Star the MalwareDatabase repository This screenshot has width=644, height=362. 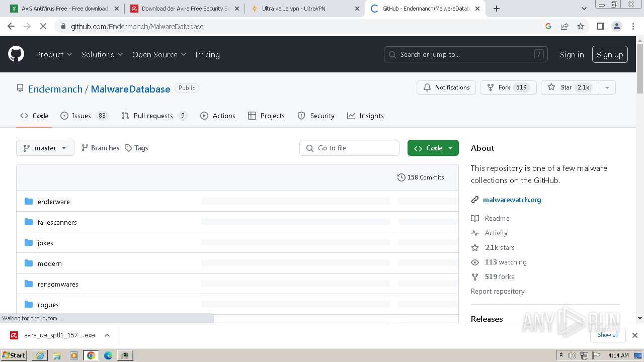(x=570, y=87)
